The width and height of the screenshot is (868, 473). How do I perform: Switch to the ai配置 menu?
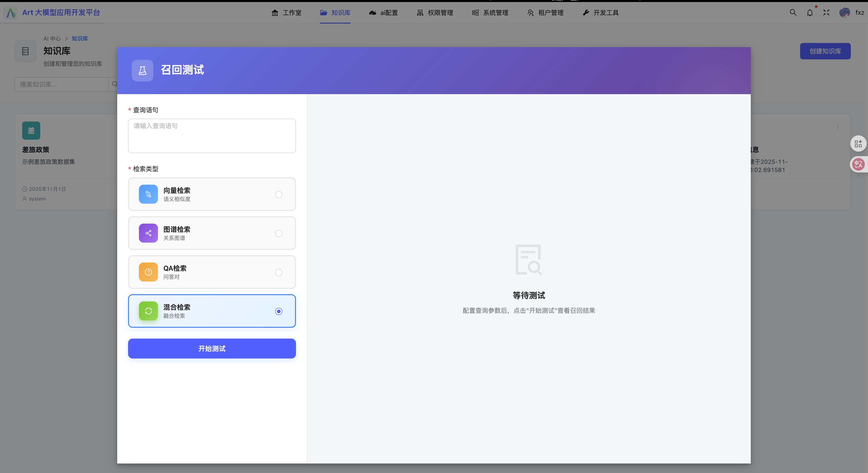[384, 12]
